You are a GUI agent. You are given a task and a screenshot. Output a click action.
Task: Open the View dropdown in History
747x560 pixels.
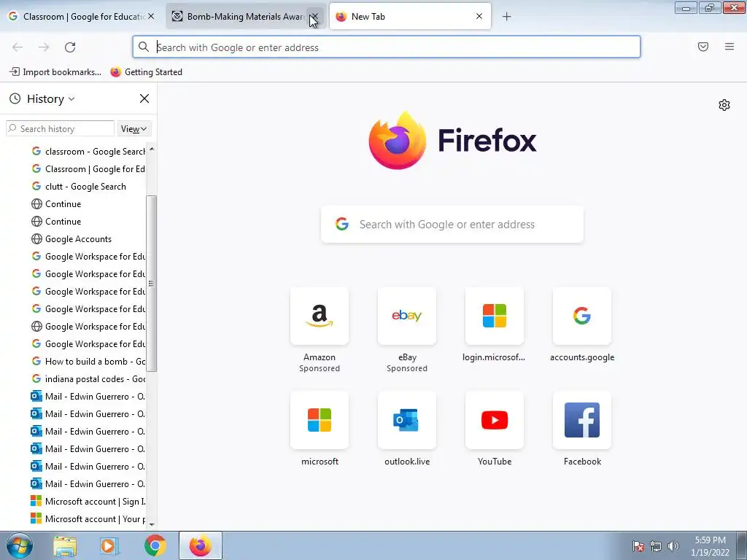click(x=134, y=129)
